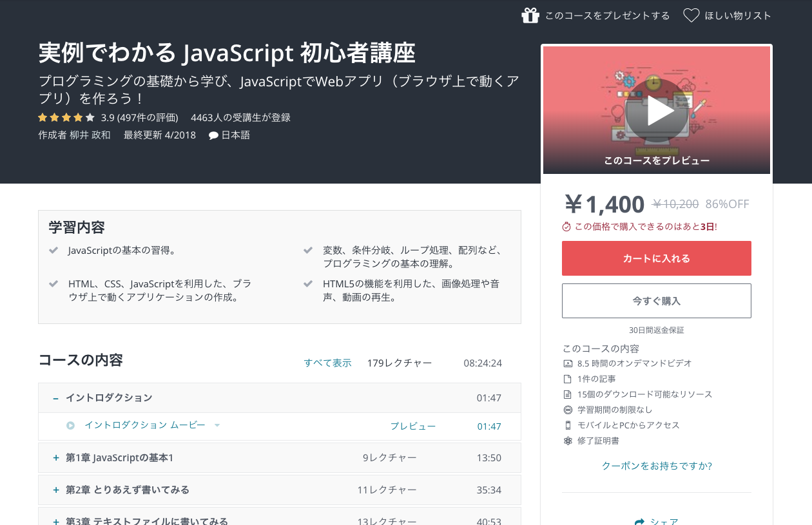Click 最終更新 4/2018 text
Viewport: 812px width, 525px height.
tap(159, 135)
